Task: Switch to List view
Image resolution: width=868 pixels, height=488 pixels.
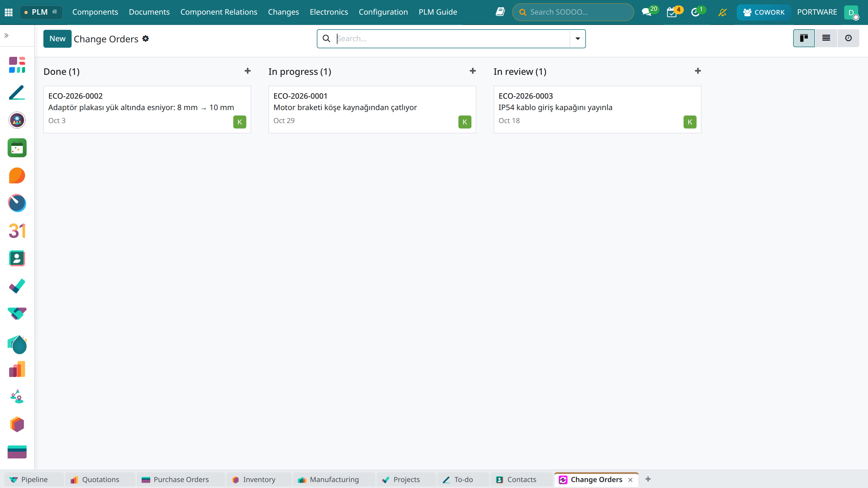Action: click(x=826, y=38)
